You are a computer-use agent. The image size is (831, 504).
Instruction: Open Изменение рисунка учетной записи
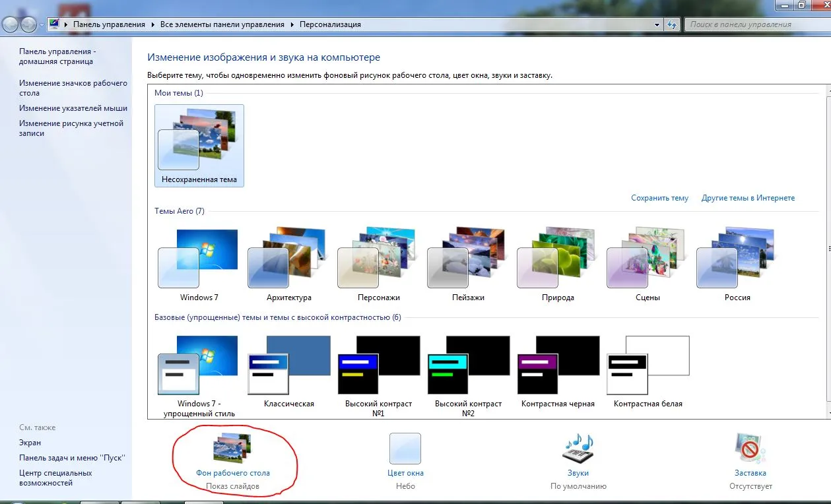coord(71,128)
